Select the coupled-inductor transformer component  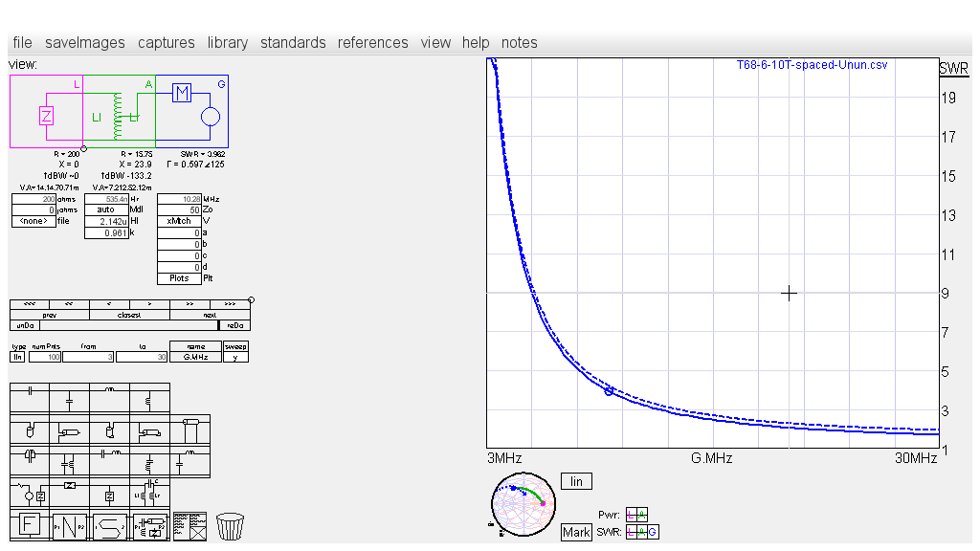149,493
